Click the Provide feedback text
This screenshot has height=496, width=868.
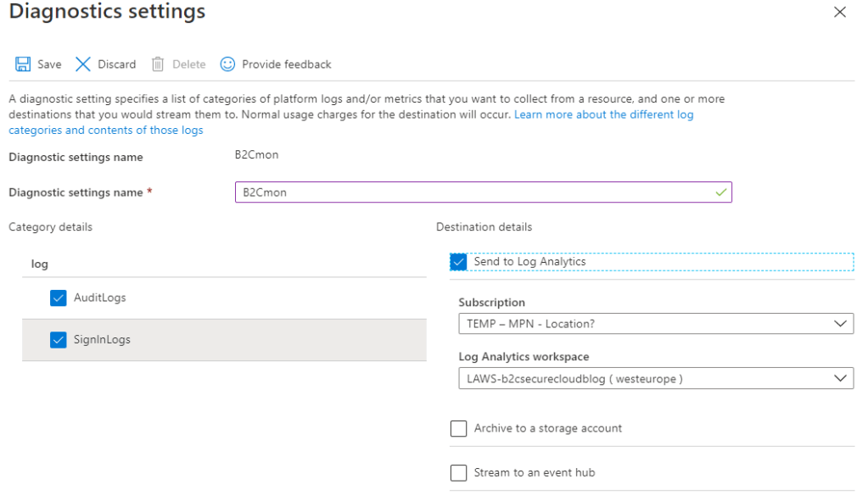tap(286, 64)
